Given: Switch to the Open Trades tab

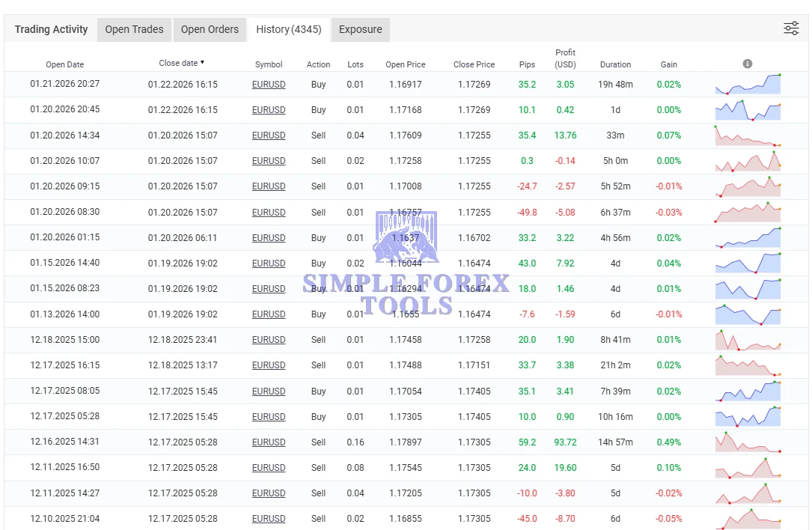Looking at the screenshot, I should [134, 29].
